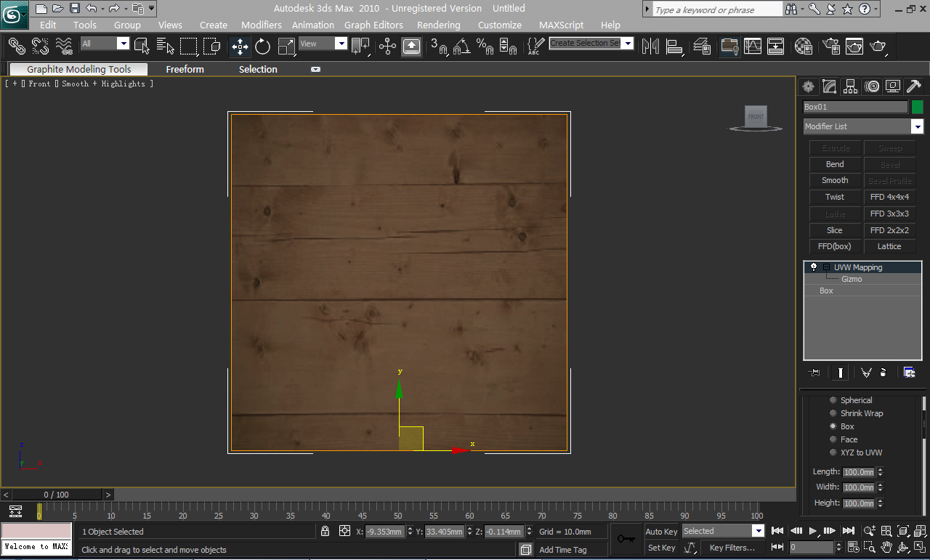930x560 pixels.
Task: Select the Select and Scale tool
Action: (287, 46)
